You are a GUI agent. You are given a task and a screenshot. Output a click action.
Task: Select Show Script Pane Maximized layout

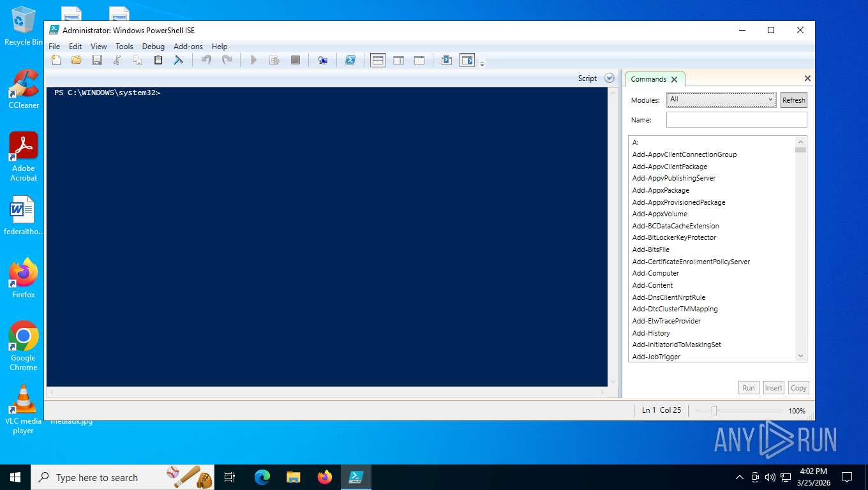point(419,60)
